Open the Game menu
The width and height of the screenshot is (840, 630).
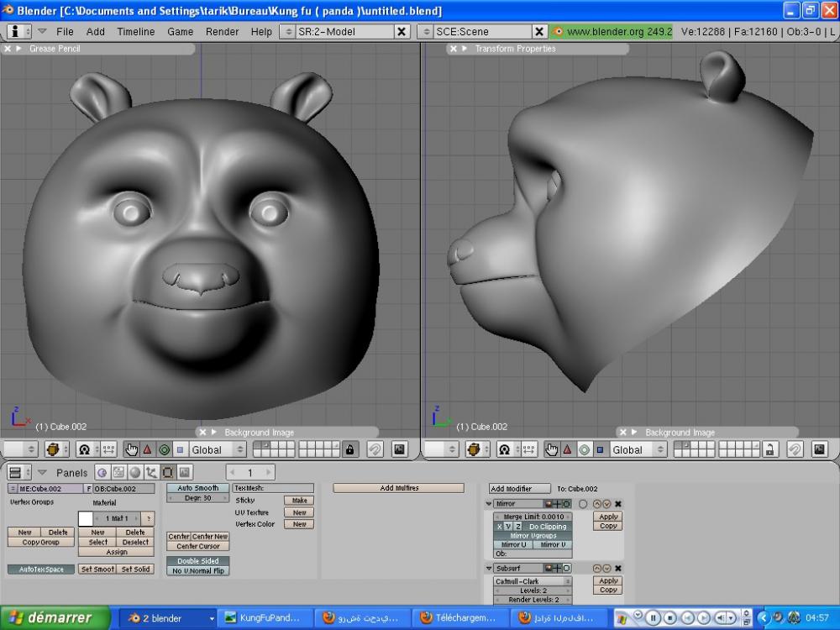tap(180, 32)
